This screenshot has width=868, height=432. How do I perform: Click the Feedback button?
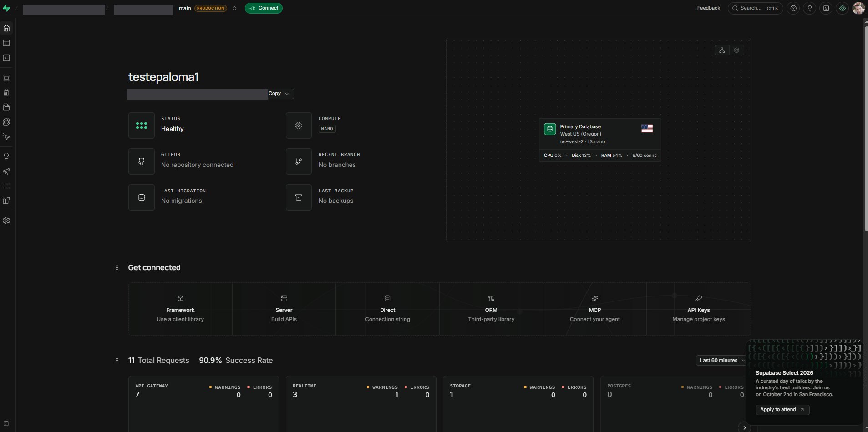709,8
